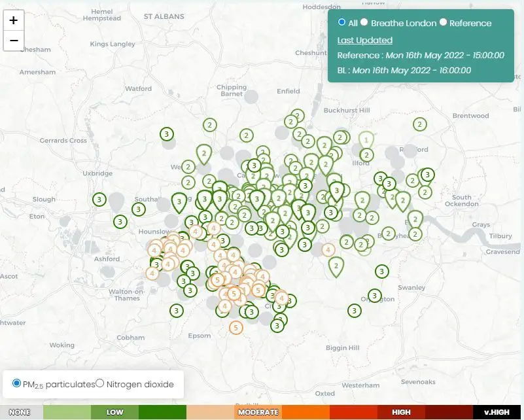524x420 pixels.
Task: Click the Sevenoaks map label
Action: [418, 382]
